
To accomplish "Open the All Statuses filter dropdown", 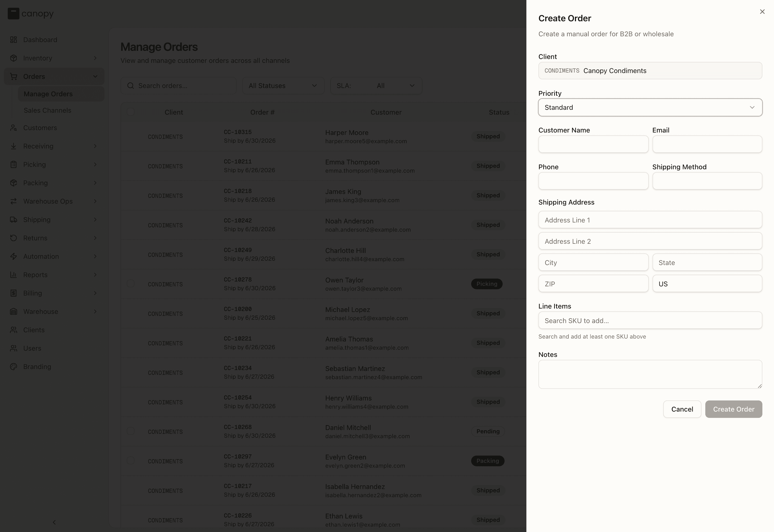I will point(283,86).
